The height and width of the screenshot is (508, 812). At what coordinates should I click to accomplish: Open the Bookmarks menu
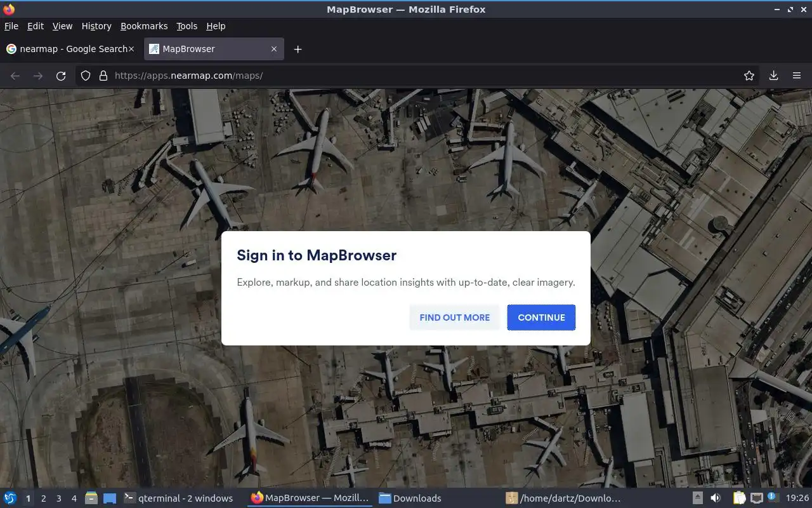tap(144, 26)
